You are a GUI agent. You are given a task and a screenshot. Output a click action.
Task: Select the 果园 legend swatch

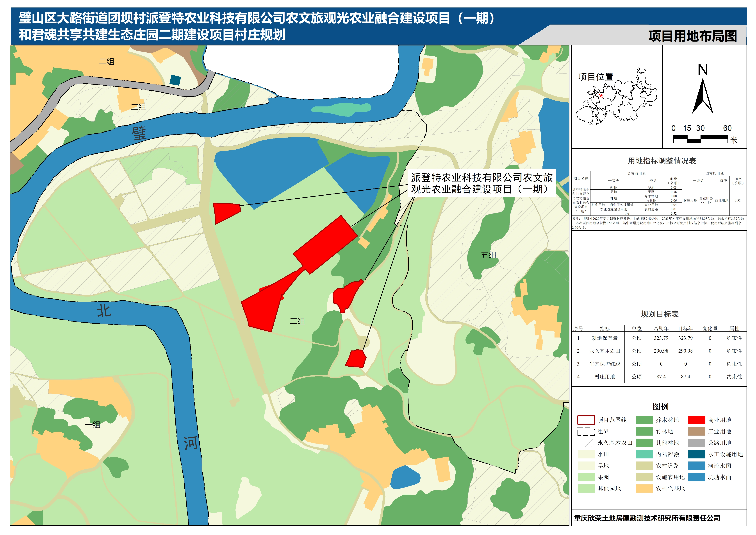(586, 477)
